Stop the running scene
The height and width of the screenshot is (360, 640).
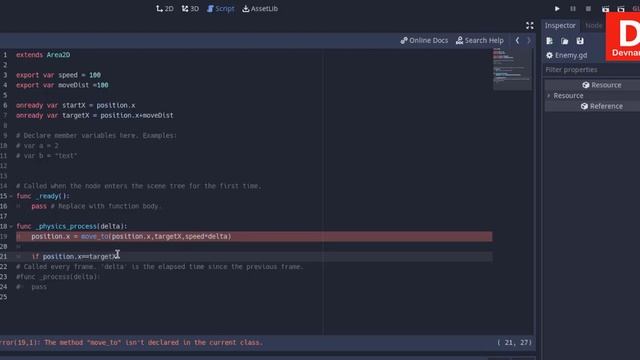tap(588, 9)
